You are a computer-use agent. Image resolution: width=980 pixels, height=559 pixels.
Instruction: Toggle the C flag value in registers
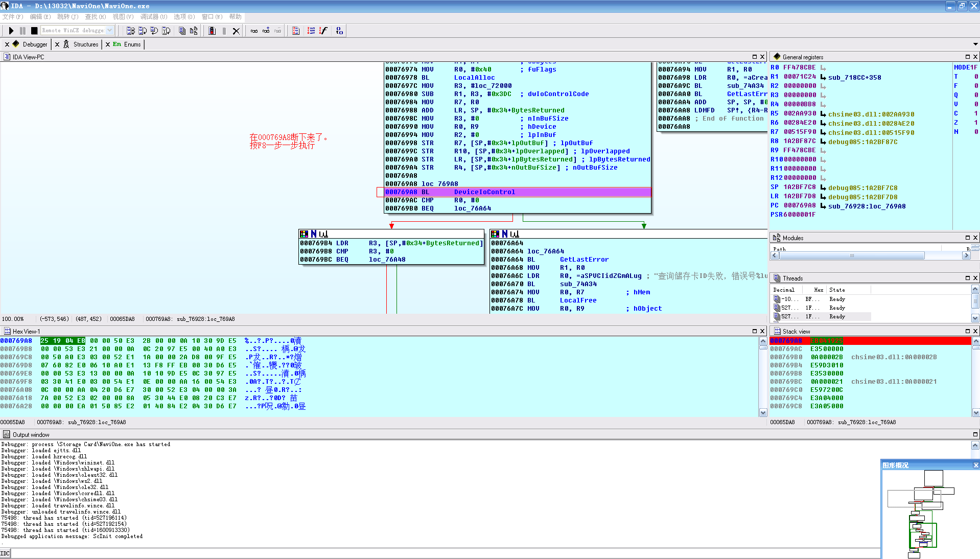[x=975, y=113]
